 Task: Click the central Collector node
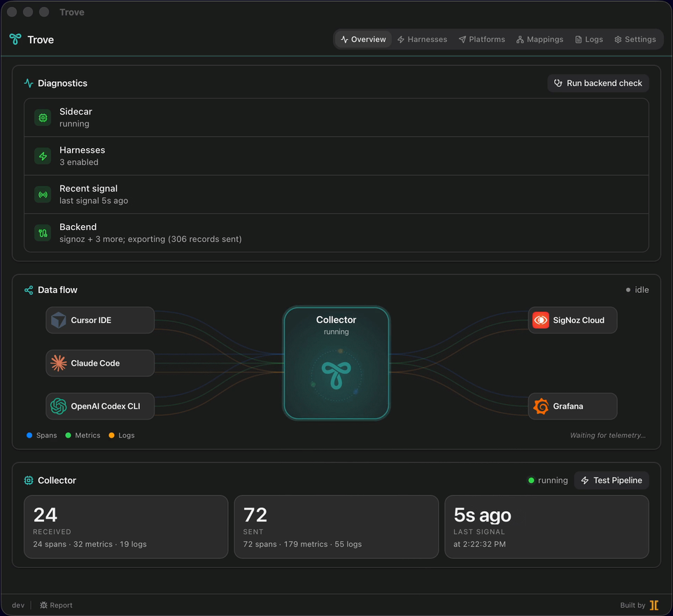[x=336, y=363]
